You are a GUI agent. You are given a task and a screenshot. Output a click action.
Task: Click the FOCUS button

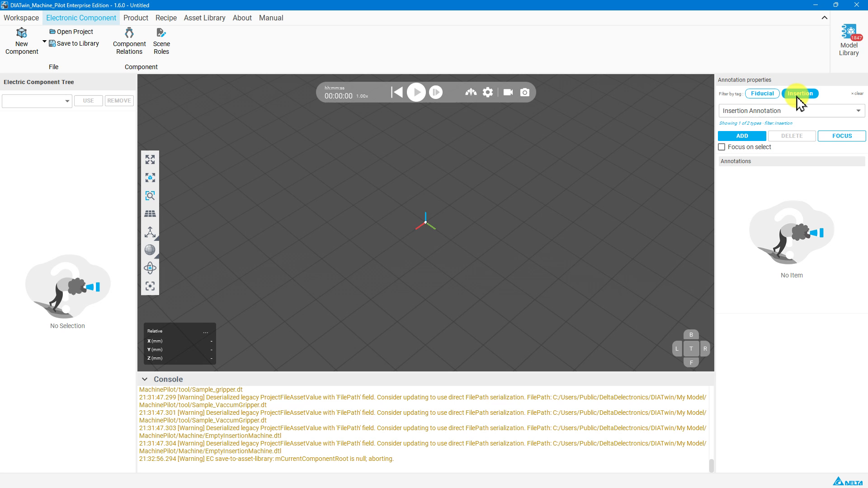842,136
